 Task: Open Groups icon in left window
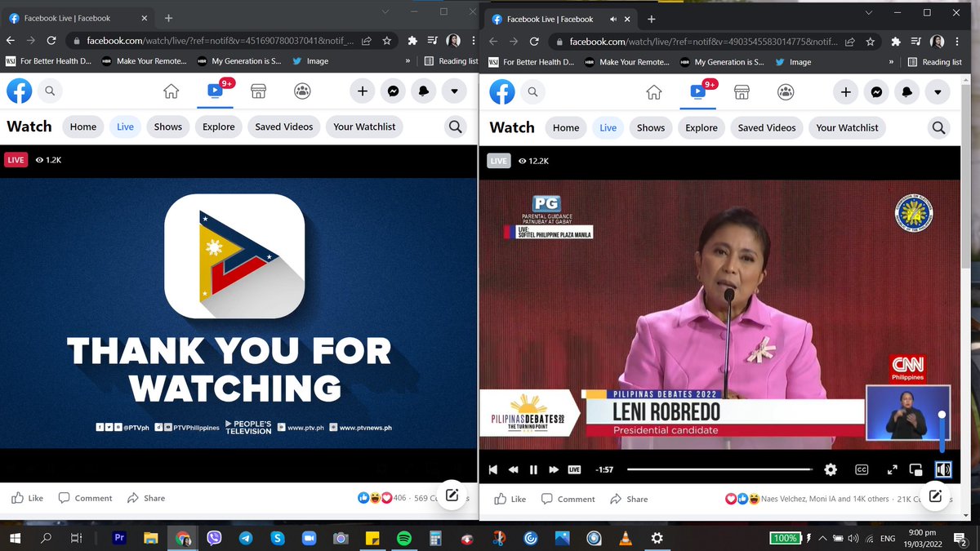click(x=303, y=91)
